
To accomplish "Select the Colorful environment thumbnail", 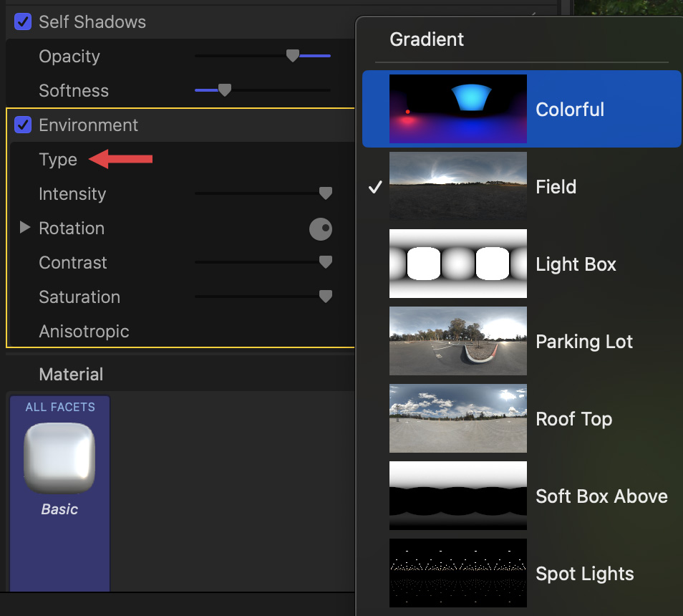I will tap(458, 109).
